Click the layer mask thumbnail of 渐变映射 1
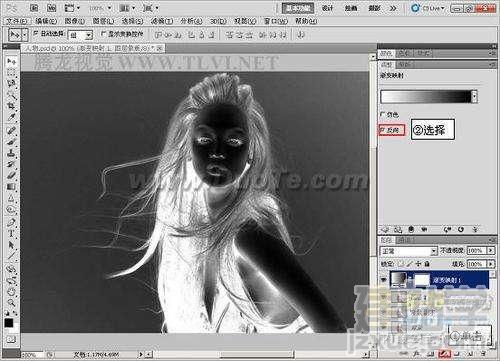The image size is (500, 361). [422, 279]
